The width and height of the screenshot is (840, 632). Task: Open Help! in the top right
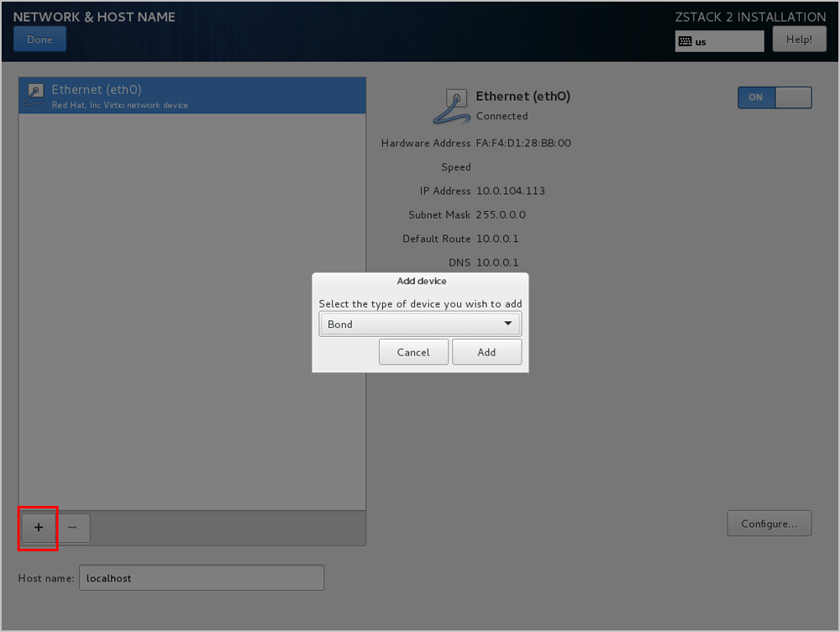[x=798, y=39]
